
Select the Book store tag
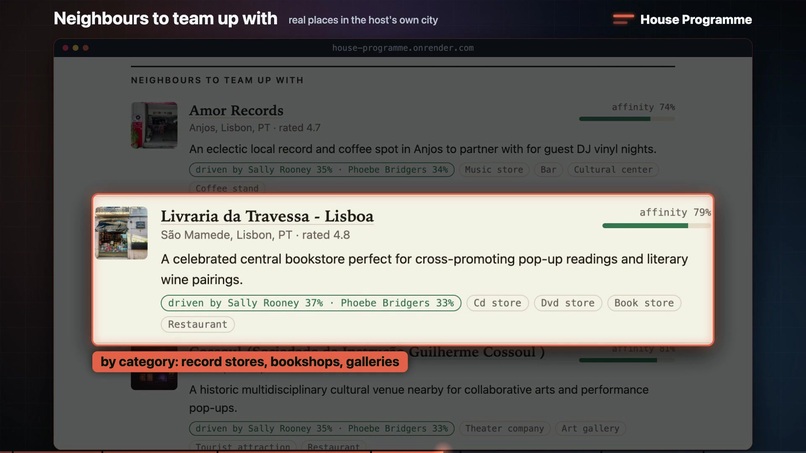pyautogui.click(x=644, y=303)
